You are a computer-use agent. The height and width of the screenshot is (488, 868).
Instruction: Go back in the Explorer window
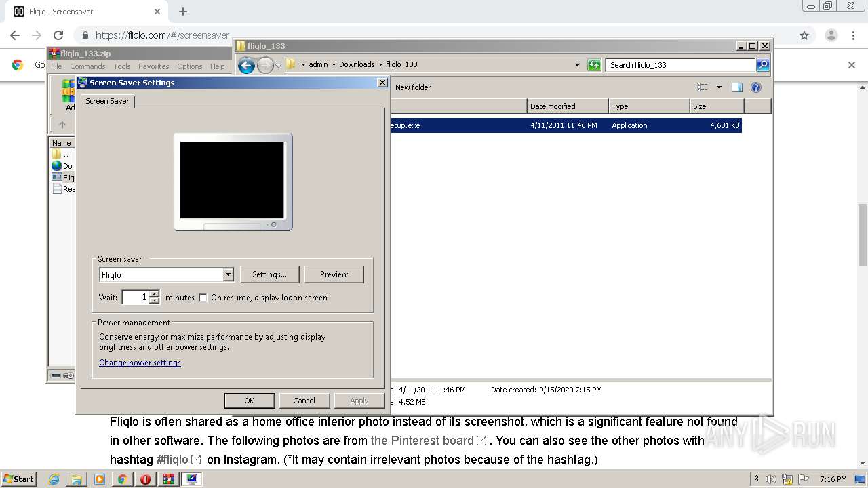(246, 65)
